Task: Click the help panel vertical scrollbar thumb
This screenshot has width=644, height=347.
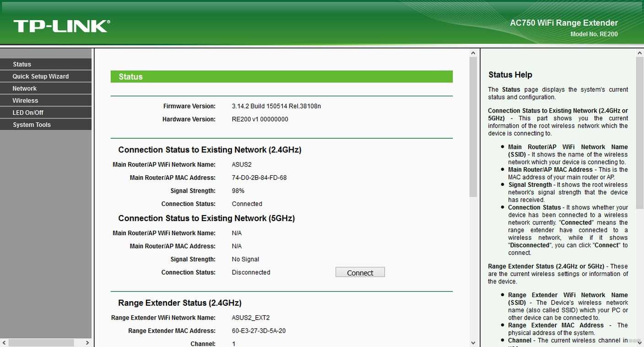Action: pos(640,133)
